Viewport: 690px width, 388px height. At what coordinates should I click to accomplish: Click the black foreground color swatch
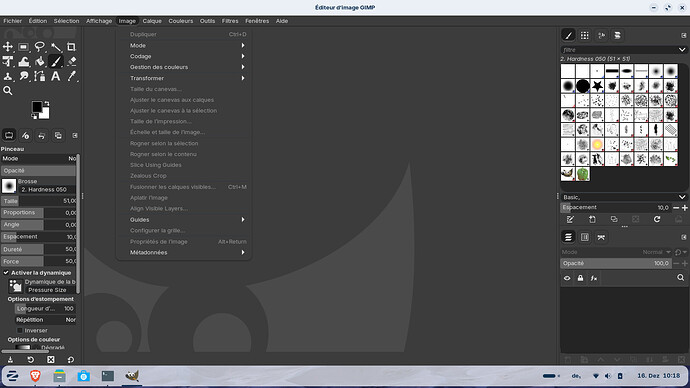click(x=37, y=106)
